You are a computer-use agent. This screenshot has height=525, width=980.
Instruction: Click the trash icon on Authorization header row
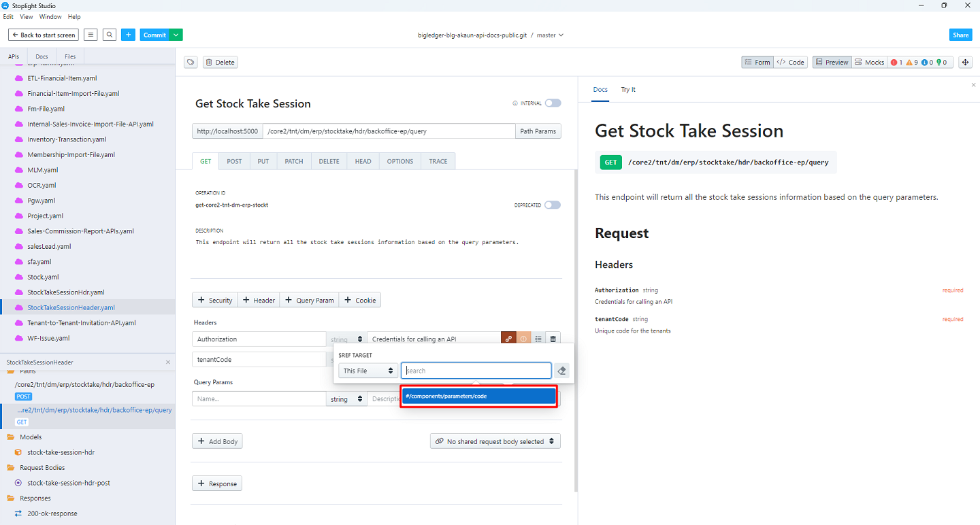(553, 339)
